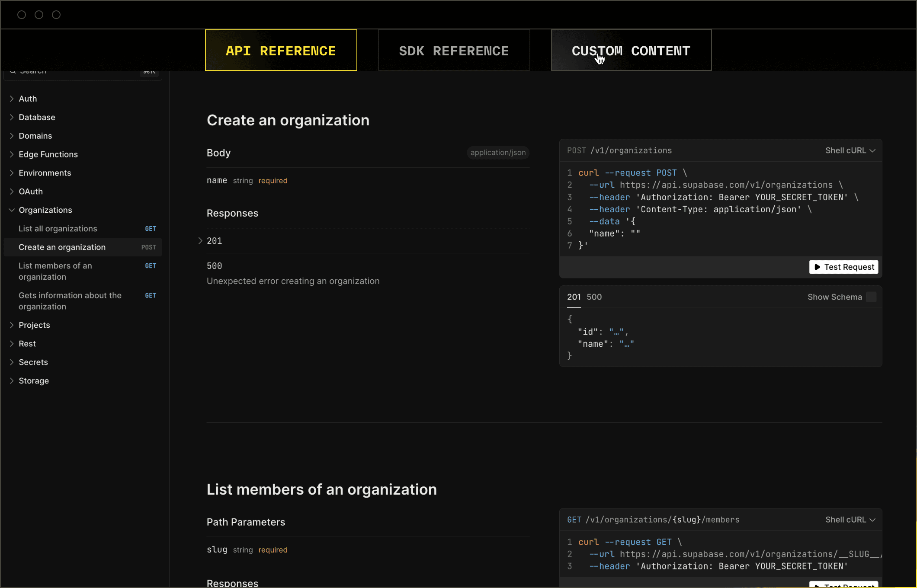This screenshot has width=917, height=588.
Task: Select Create an organization in sidebar
Action: [x=82, y=247]
